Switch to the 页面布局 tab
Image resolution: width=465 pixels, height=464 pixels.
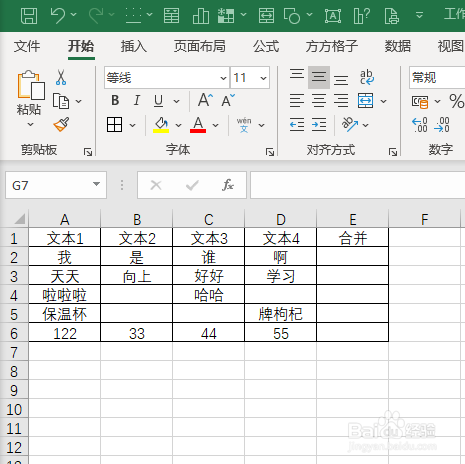pyautogui.click(x=200, y=46)
